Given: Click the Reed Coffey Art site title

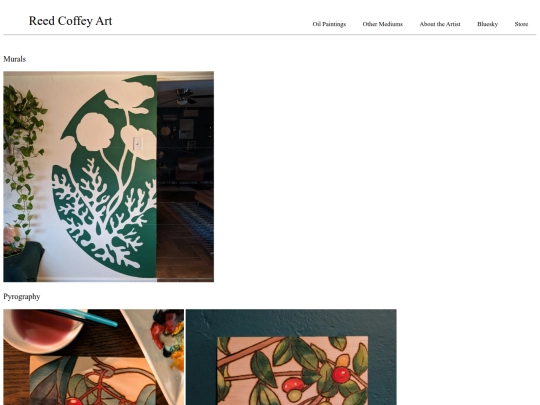Looking at the screenshot, I should [x=70, y=21].
